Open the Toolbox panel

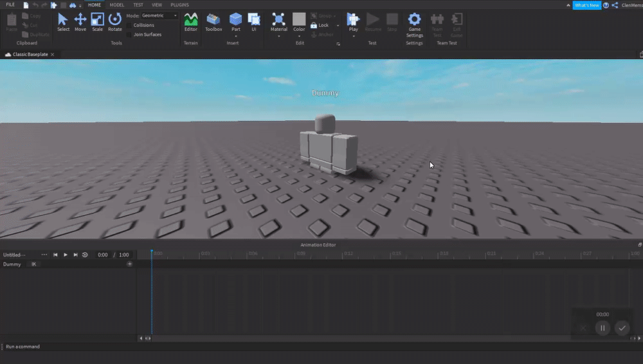point(213,22)
